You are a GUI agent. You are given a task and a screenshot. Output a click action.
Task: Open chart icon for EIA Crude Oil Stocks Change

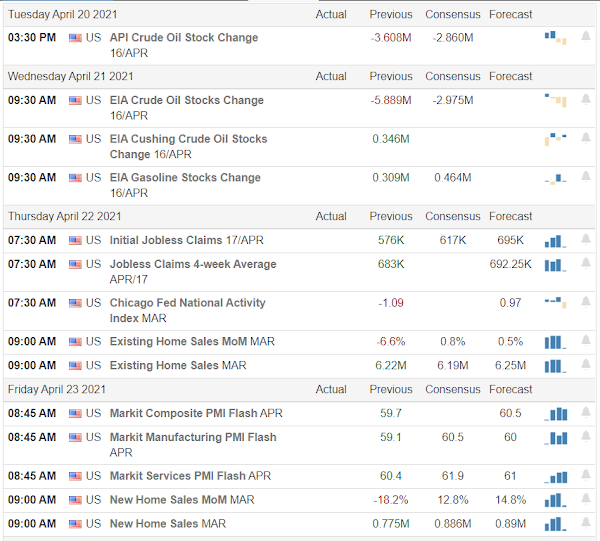(x=556, y=100)
